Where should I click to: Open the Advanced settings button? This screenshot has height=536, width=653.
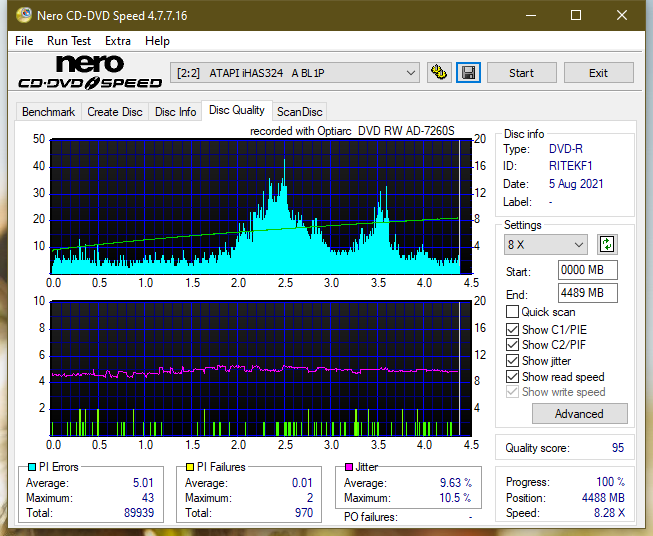tap(579, 414)
